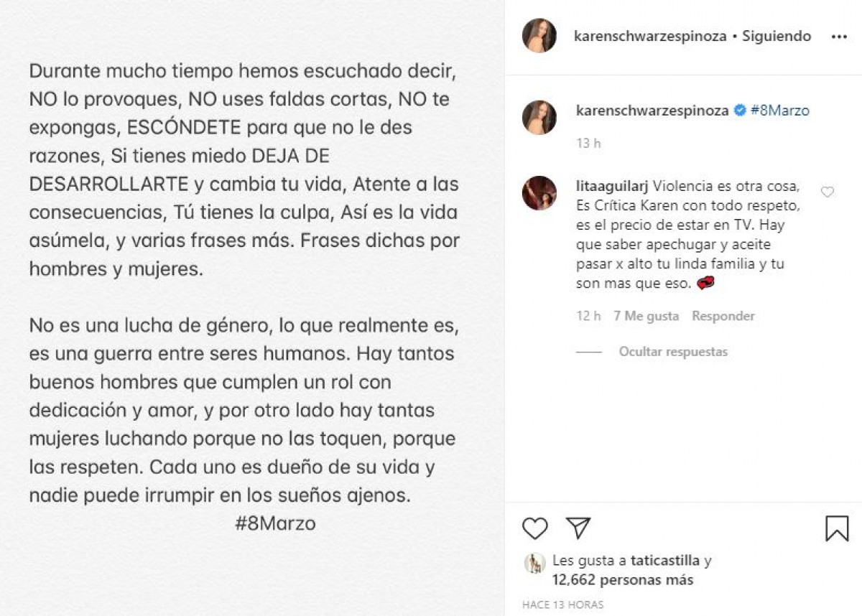Save post with bookmark icon

(837, 528)
